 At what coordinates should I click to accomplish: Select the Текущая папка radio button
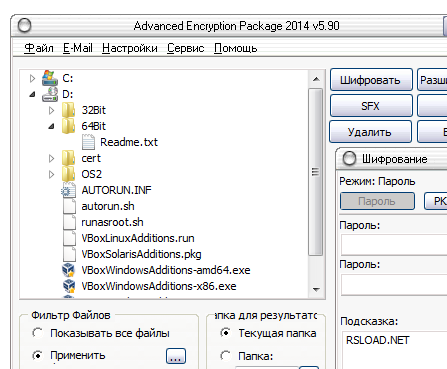[226, 333]
